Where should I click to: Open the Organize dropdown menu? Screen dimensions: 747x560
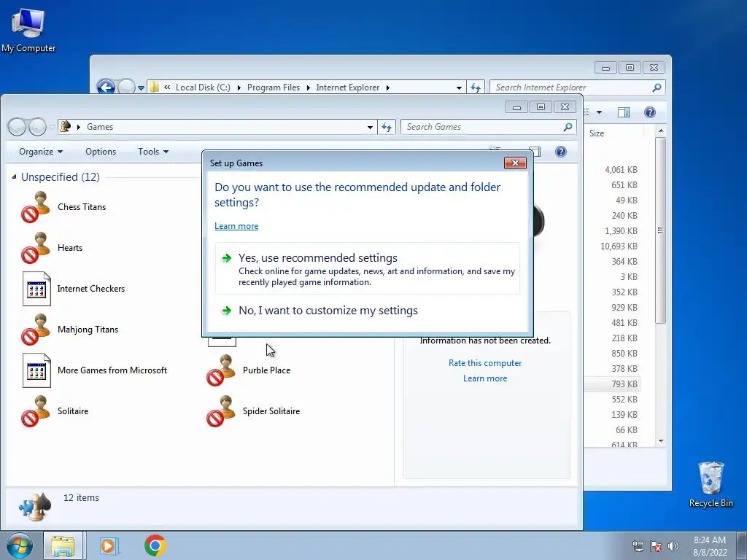[x=41, y=152]
